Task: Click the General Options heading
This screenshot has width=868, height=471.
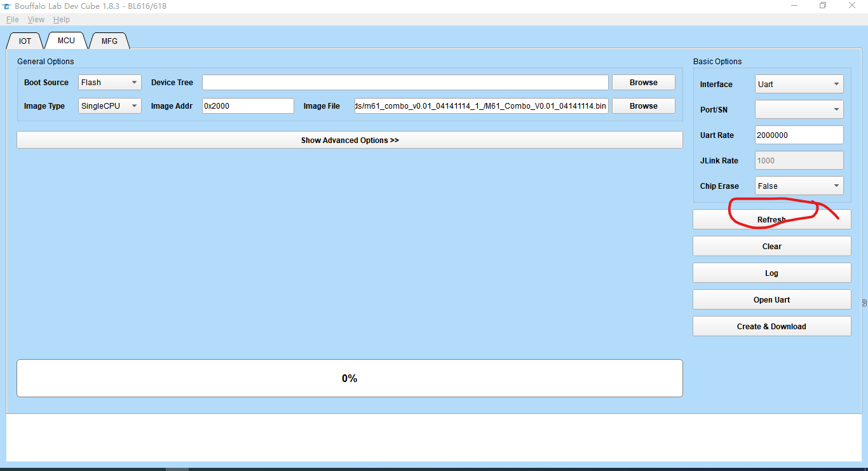Action: click(x=46, y=62)
